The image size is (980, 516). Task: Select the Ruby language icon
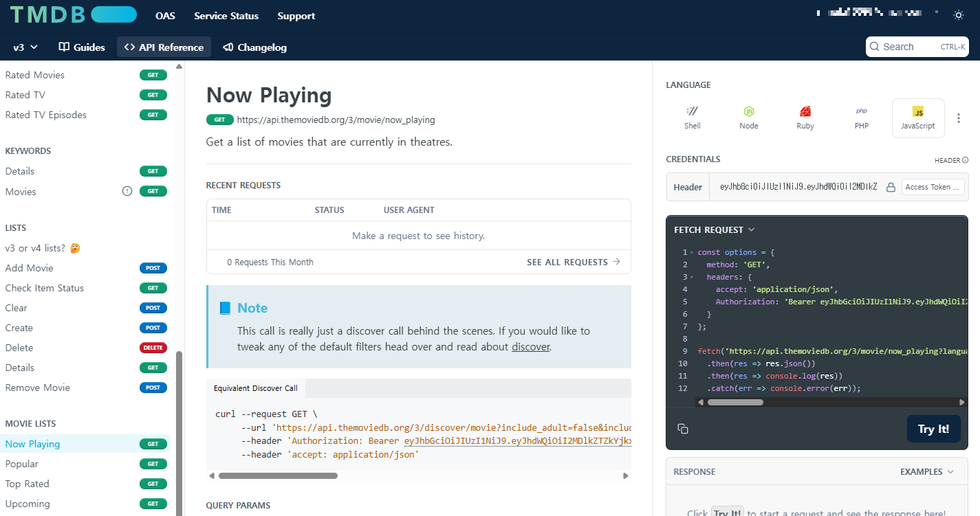click(805, 117)
